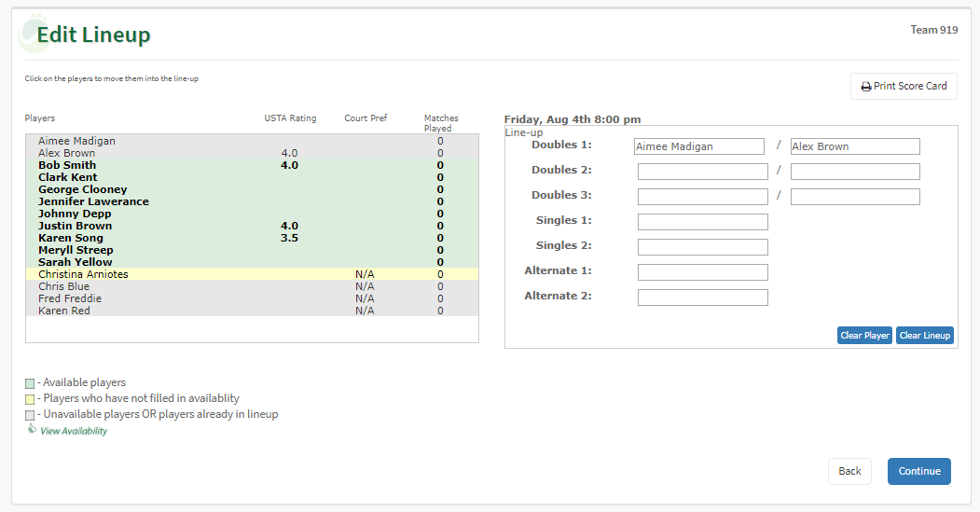Screen dimensions: 980x512
Task: Click the Clear Lineup button
Action: [924, 336]
